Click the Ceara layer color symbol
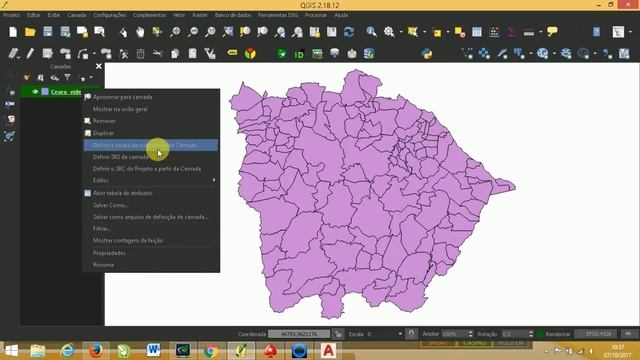This screenshot has height=360, width=640. 45,91
